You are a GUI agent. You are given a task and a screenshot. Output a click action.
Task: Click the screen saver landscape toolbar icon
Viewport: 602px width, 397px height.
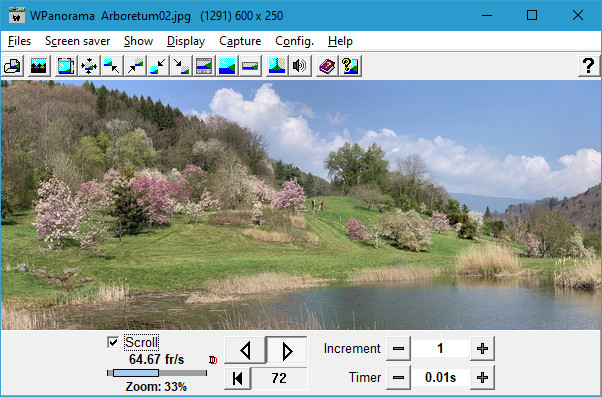39,66
